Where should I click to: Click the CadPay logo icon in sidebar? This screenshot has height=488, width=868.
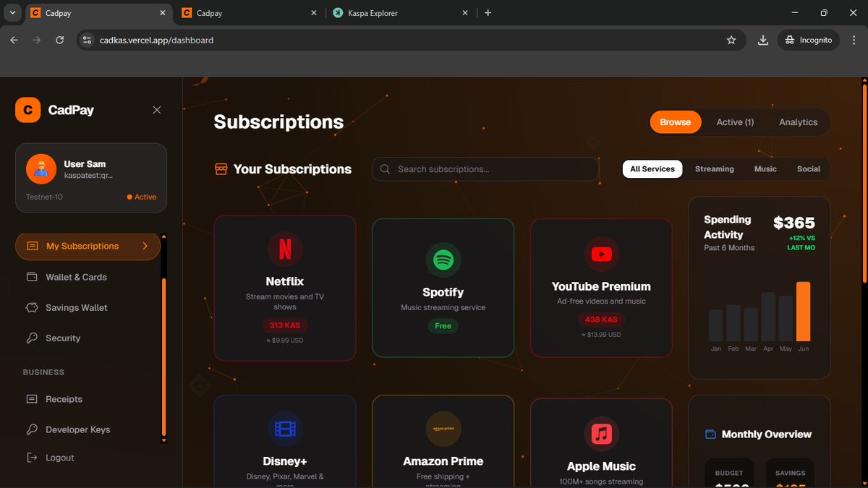coord(27,110)
